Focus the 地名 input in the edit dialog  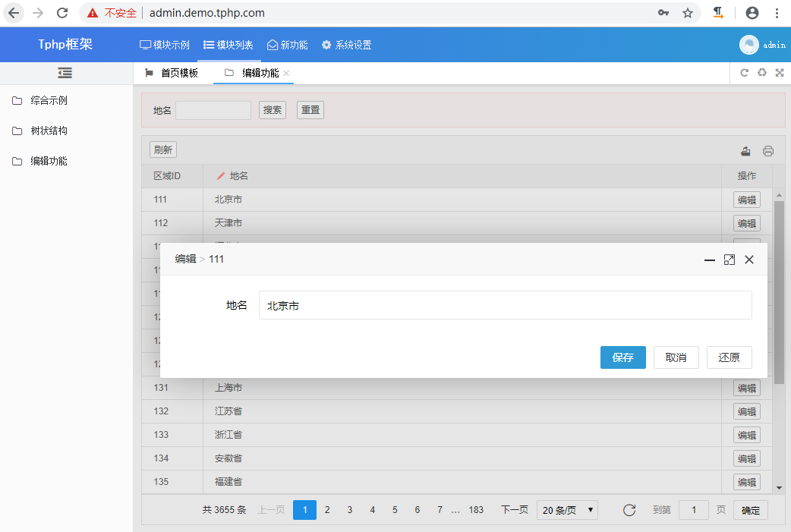click(x=506, y=305)
